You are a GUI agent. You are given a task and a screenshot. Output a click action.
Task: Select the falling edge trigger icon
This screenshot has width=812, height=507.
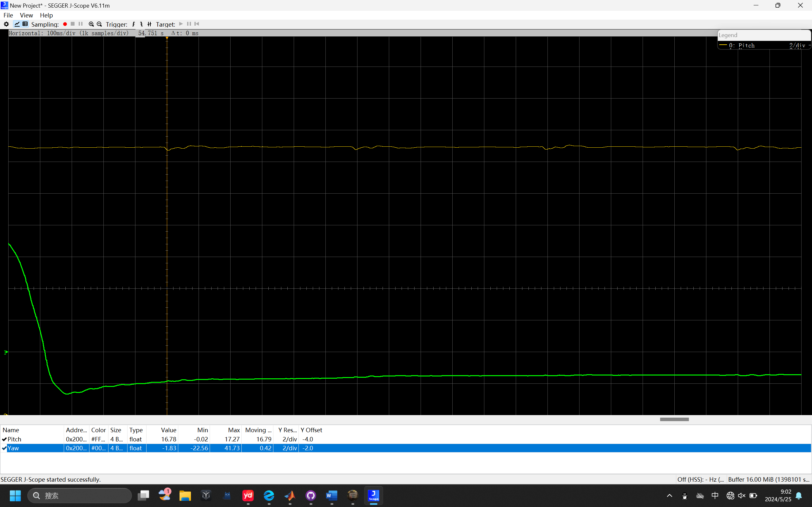pos(141,24)
